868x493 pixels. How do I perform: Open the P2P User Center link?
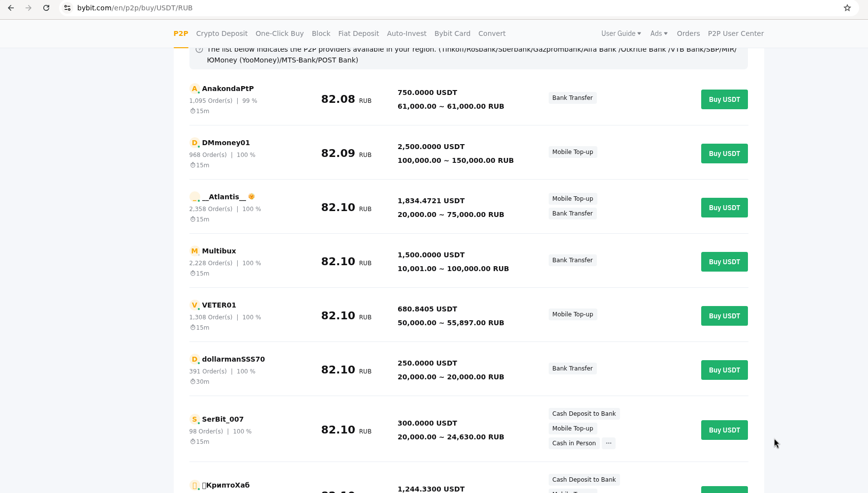click(736, 33)
